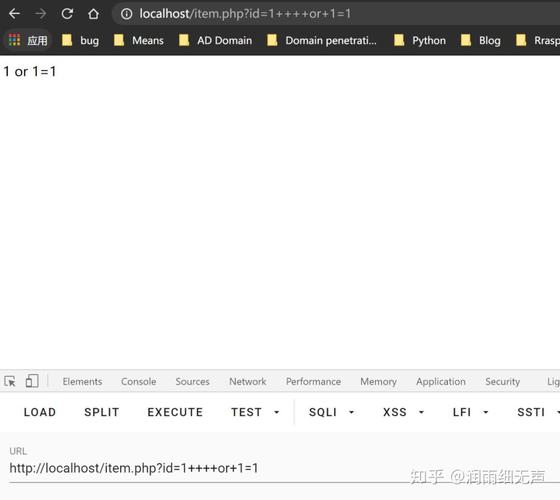Toggle DevTools device toolbar icon
The height and width of the screenshot is (500, 560).
[32, 381]
